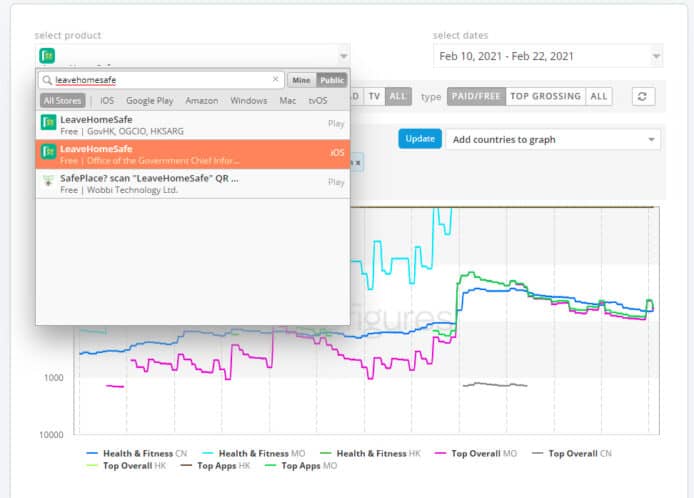Click the product search input field
The width and height of the screenshot is (694, 498).
(162, 80)
